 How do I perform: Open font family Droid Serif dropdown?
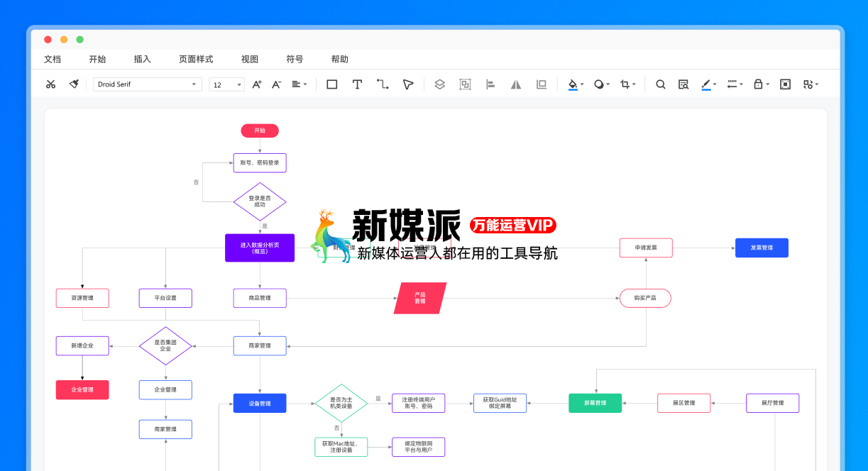pyautogui.click(x=148, y=84)
